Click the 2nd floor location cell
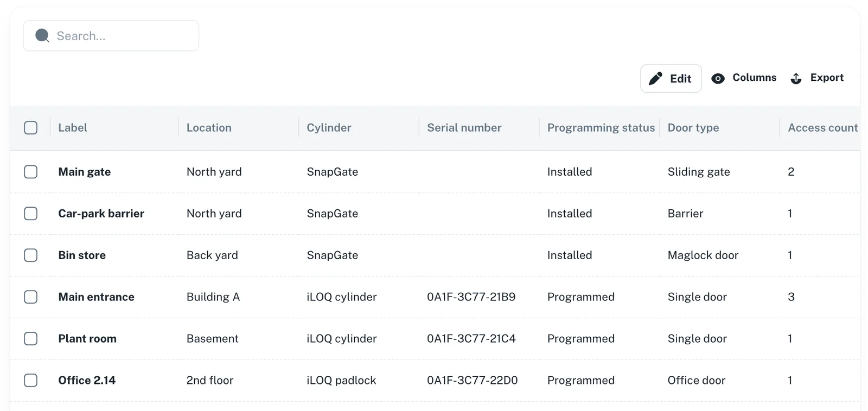The width and height of the screenshot is (868, 411). pos(210,381)
